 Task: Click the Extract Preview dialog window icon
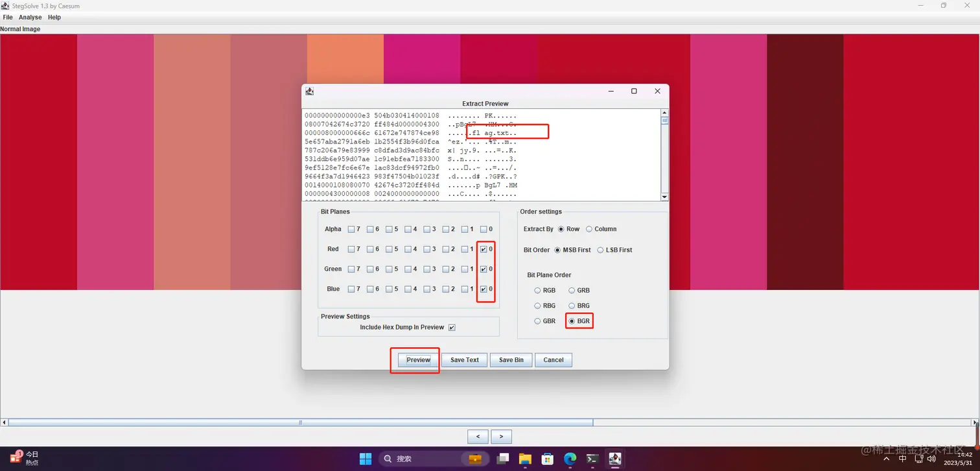tap(310, 91)
